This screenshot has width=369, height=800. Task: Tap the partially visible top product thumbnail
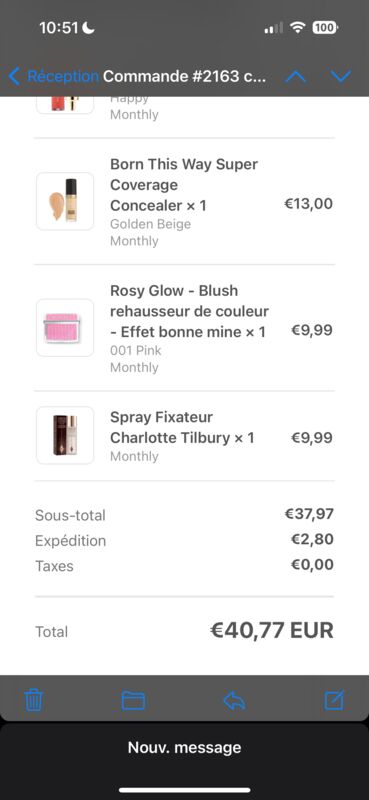(x=65, y=105)
